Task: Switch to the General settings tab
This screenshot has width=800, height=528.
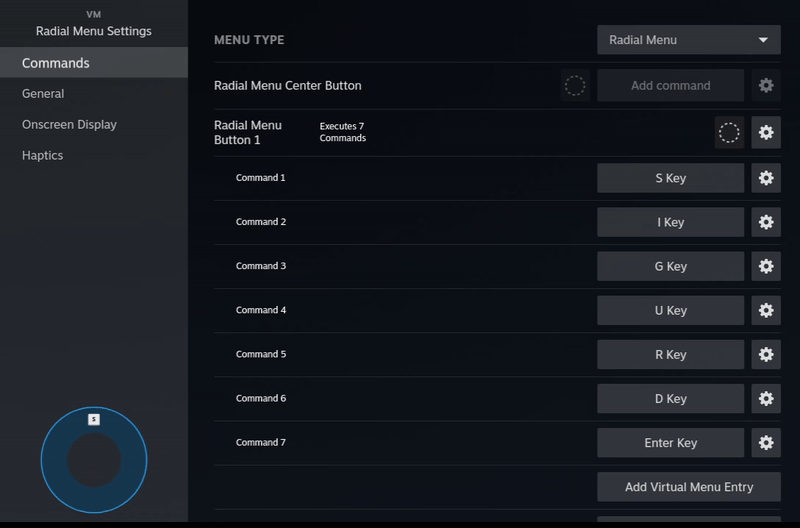Action: (43, 94)
